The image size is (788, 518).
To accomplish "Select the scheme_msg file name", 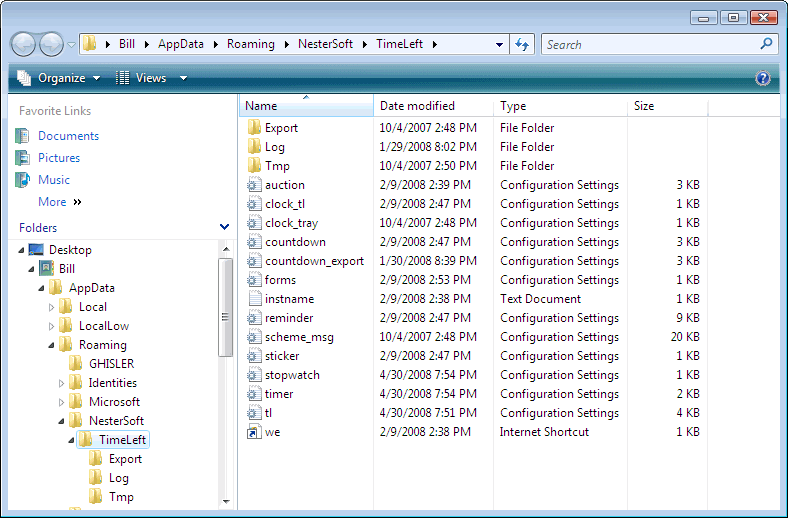I will pyautogui.click(x=299, y=337).
